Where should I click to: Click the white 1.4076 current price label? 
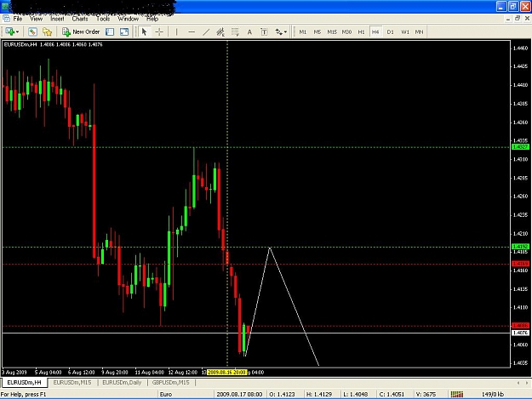520,333
